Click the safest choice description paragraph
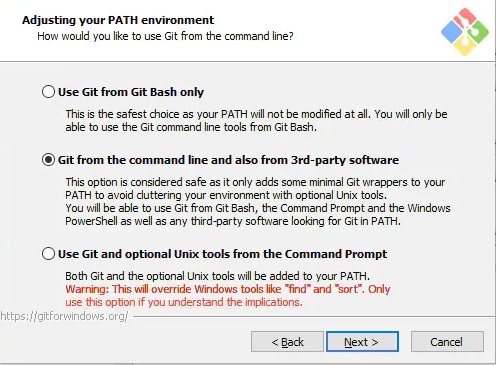 pos(256,120)
